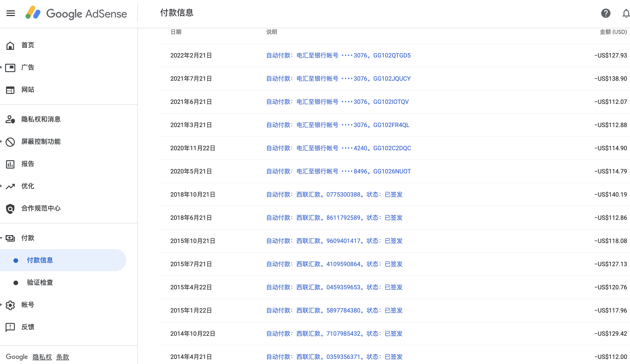The width and height of the screenshot is (630, 364).
Task: Open payment GG102QTGD5 details link
Action: [338, 55]
